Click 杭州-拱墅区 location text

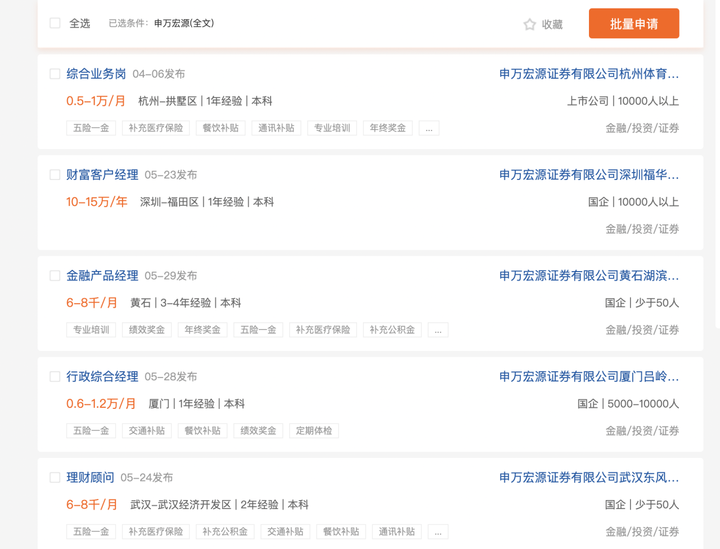(x=168, y=101)
